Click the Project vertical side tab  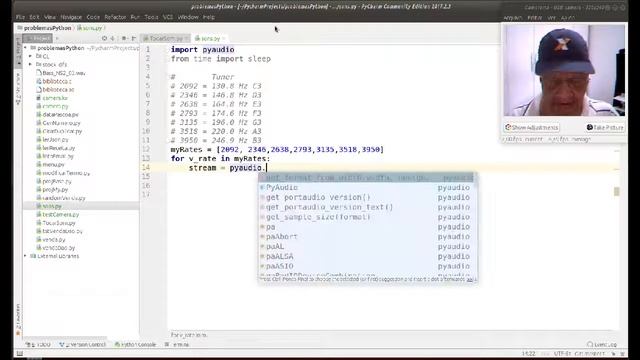tap(18, 51)
